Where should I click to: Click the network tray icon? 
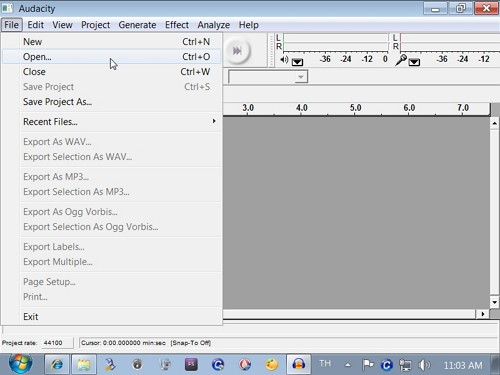405,365
